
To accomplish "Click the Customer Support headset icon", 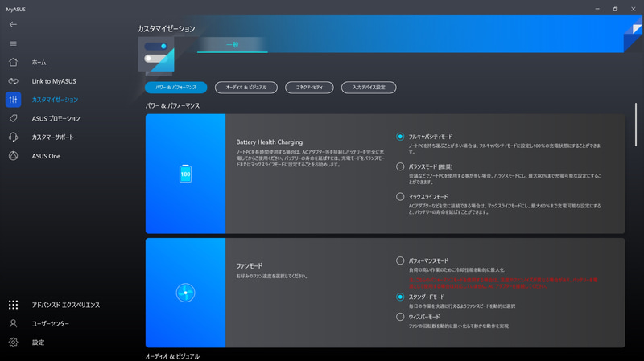I will (x=13, y=137).
